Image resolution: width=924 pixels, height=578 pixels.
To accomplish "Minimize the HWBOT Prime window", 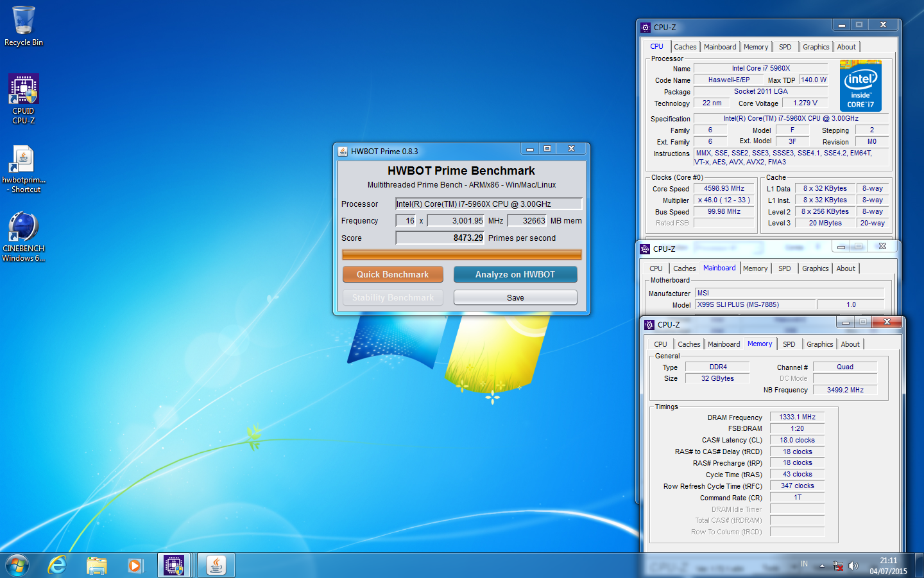I will 530,149.
